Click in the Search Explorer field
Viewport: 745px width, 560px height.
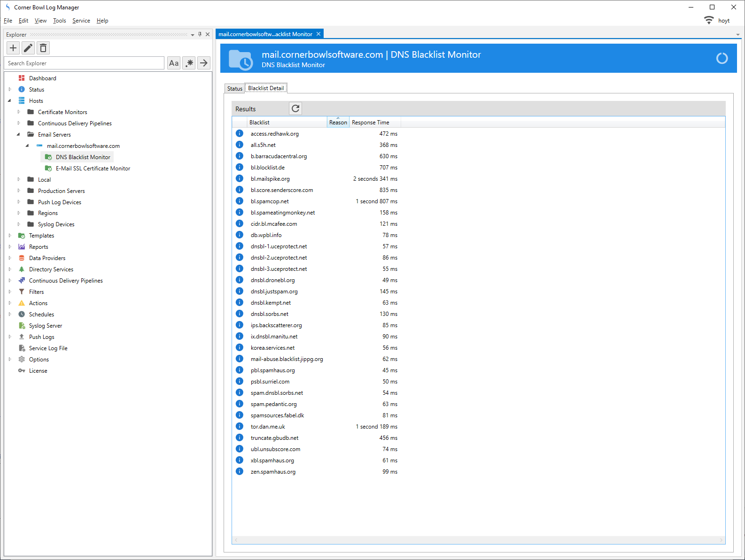(85, 63)
